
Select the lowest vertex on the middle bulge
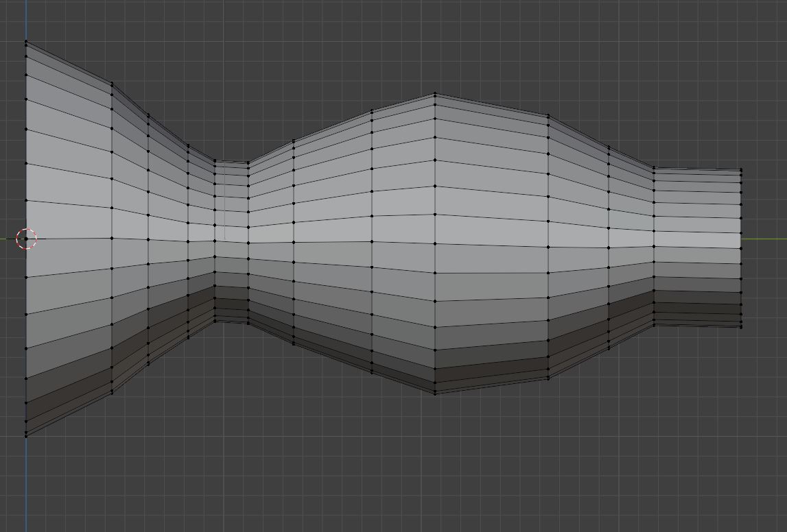435,394
